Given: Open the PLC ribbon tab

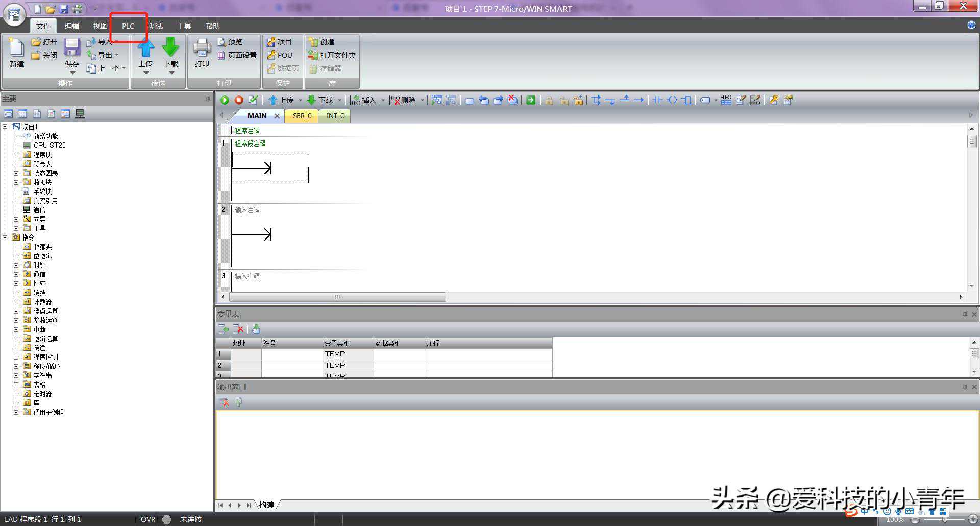Looking at the screenshot, I should [128, 26].
